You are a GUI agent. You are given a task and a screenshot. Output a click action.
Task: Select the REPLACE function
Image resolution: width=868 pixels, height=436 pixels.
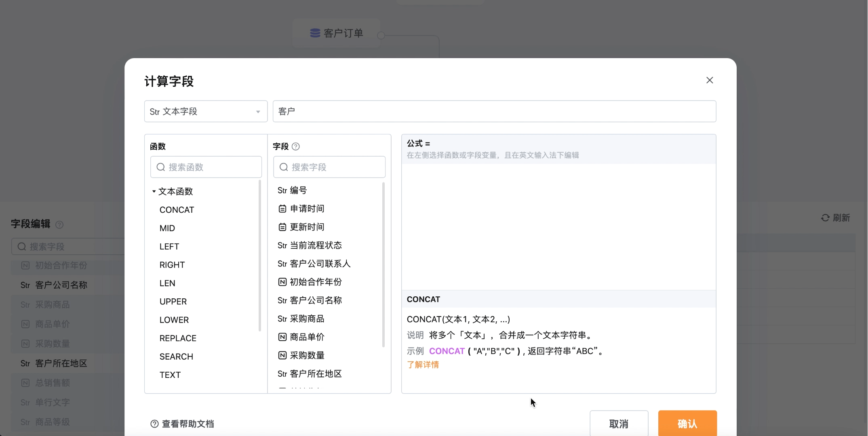178,338
